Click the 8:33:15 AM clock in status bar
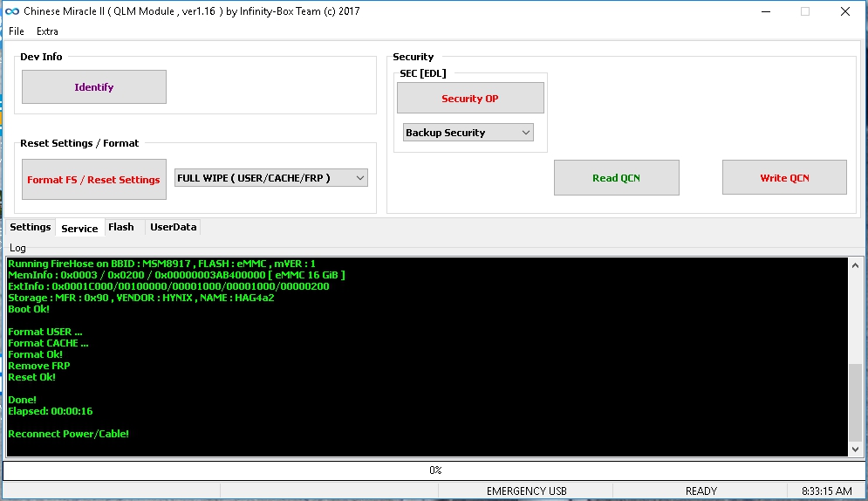This screenshot has width=868, height=501. click(826, 491)
